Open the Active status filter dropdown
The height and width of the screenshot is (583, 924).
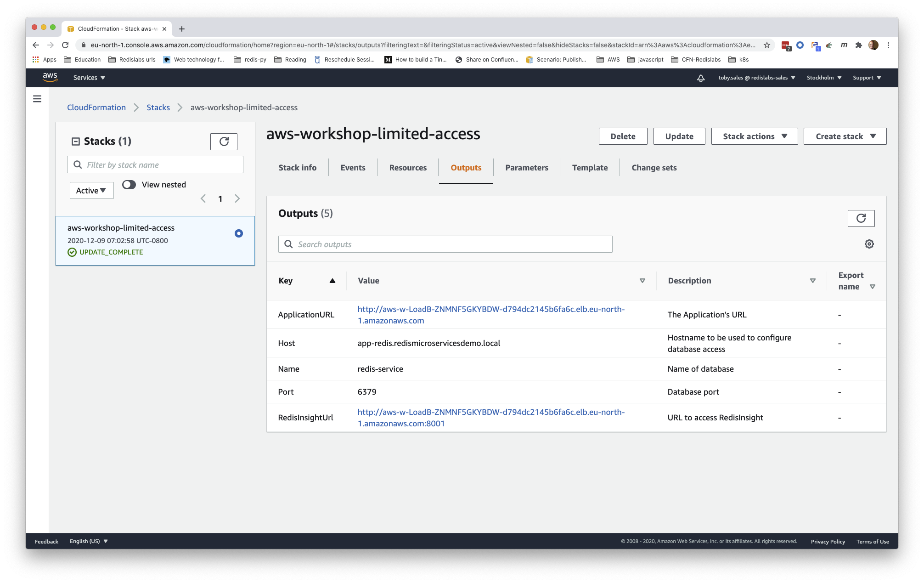coord(91,190)
